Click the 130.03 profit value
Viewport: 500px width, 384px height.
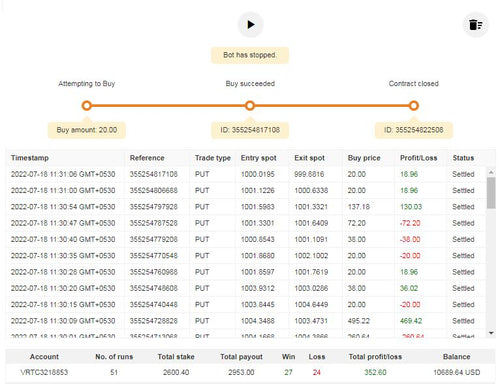point(411,207)
